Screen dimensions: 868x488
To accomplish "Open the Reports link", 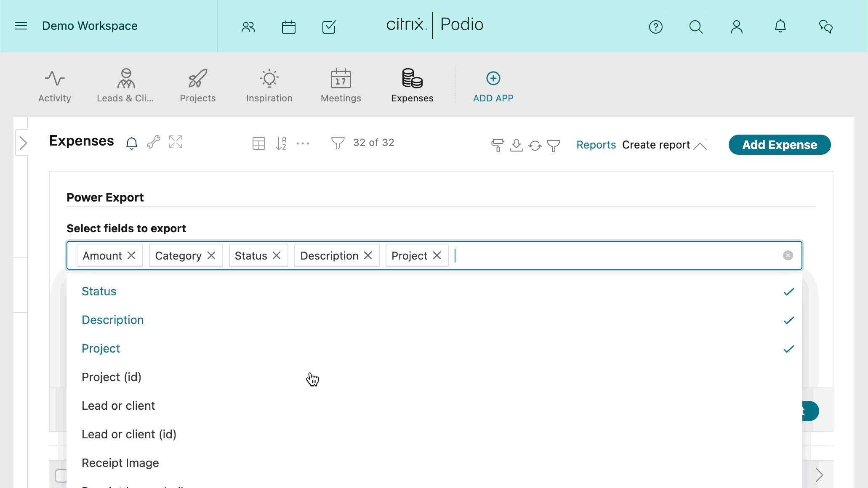I will 596,145.
